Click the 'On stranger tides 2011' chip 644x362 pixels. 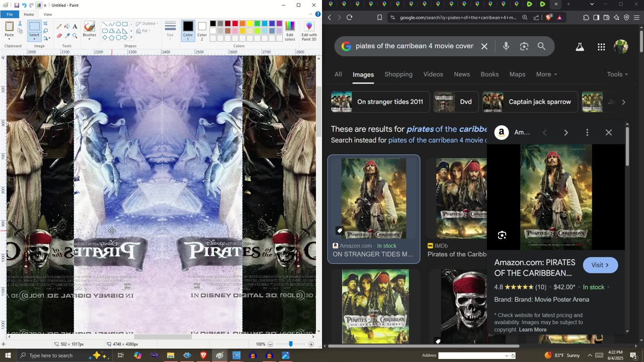[x=380, y=102]
